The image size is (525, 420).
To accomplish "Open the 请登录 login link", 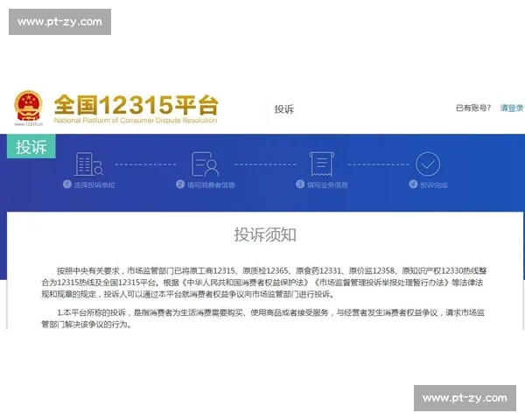I will pyautogui.click(x=512, y=108).
